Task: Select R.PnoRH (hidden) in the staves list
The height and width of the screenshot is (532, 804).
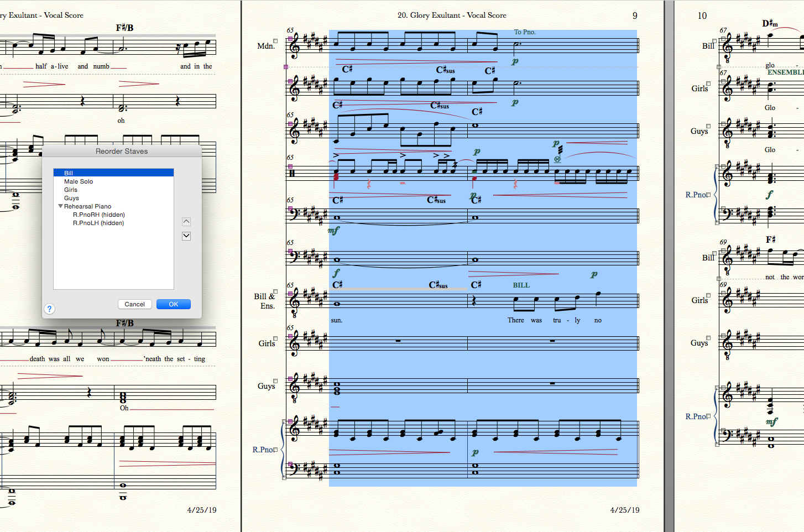Action: pos(98,215)
